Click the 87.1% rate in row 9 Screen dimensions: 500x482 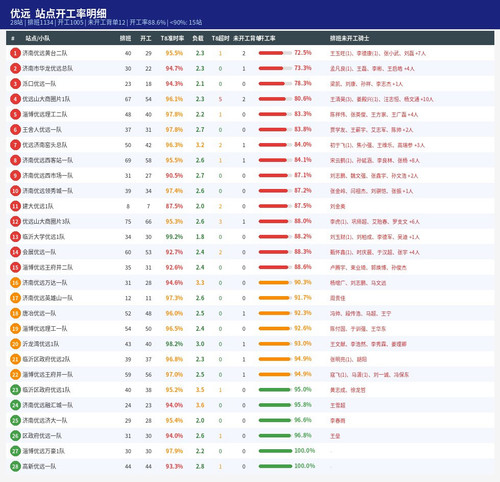pos(303,175)
